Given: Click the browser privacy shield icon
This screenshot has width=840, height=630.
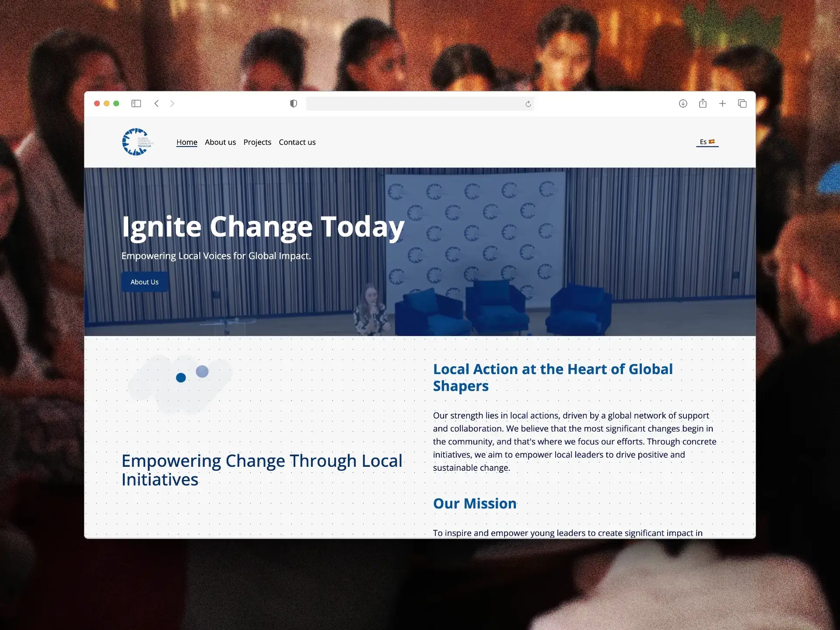Looking at the screenshot, I should pyautogui.click(x=294, y=103).
